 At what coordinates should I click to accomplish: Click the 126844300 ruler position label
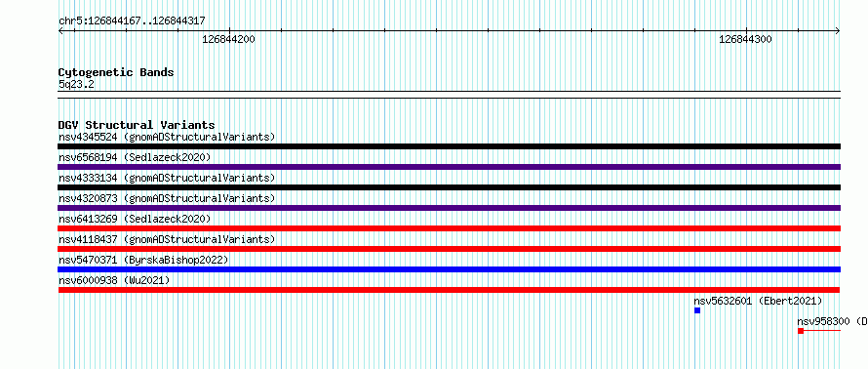[x=745, y=39]
